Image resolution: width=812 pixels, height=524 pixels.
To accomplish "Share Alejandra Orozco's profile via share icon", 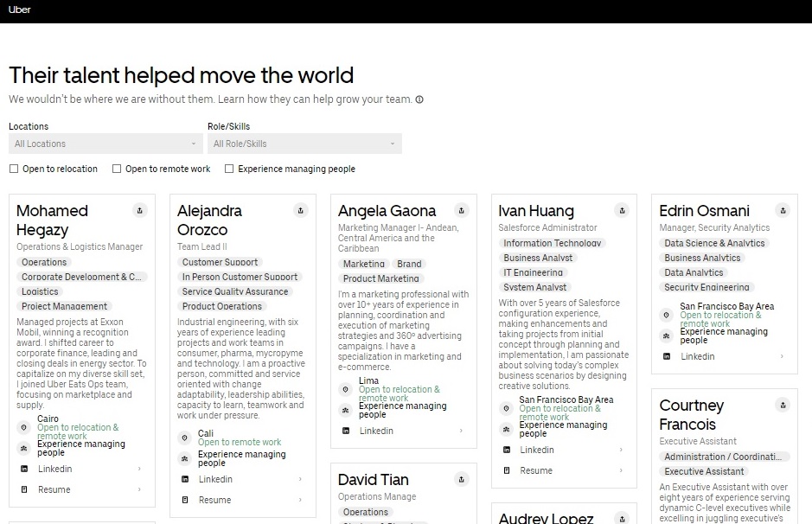I will [300, 210].
